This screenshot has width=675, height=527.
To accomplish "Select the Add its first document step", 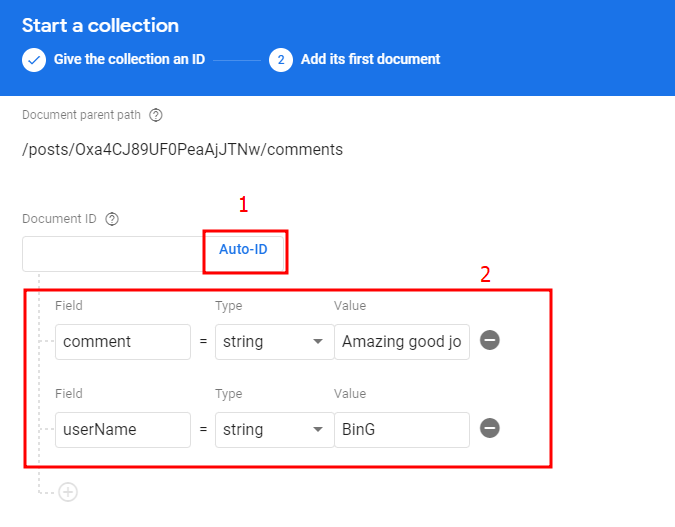I will click(x=370, y=59).
